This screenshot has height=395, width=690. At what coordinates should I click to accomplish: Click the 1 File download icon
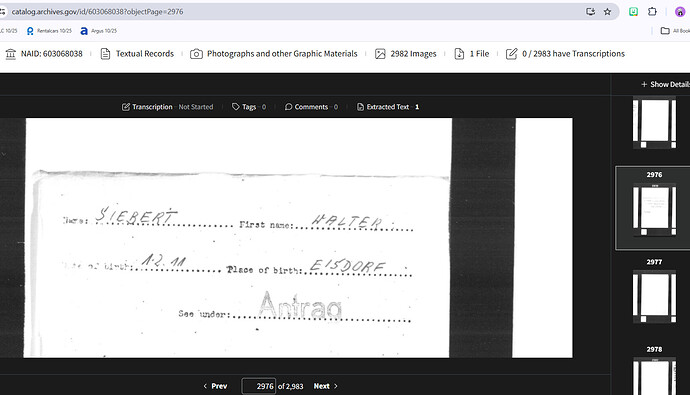[459, 54]
